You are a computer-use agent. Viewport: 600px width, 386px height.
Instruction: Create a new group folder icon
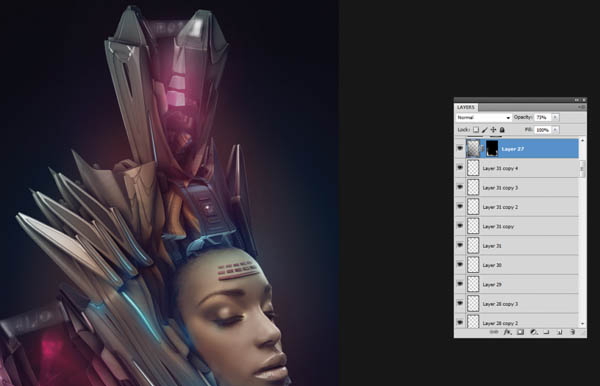point(546,332)
